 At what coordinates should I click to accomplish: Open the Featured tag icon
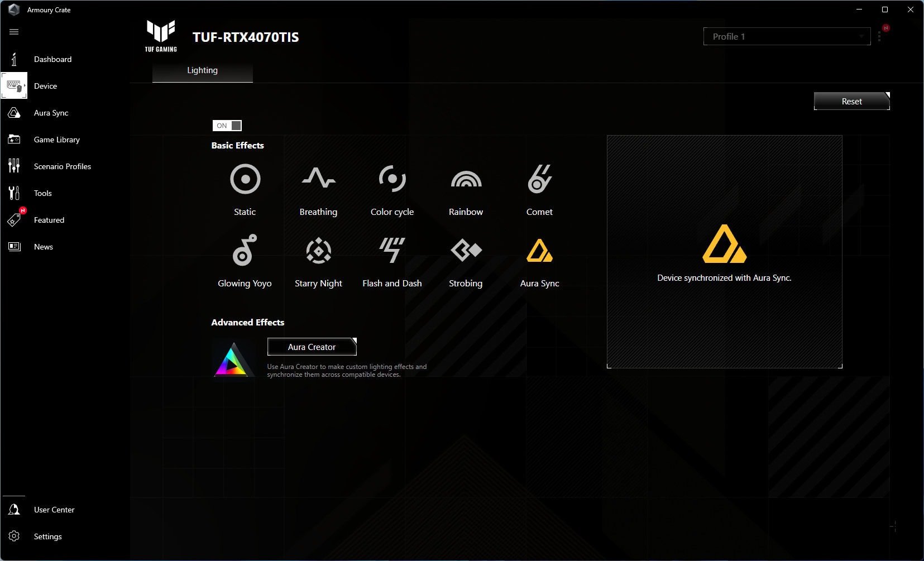click(14, 220)
